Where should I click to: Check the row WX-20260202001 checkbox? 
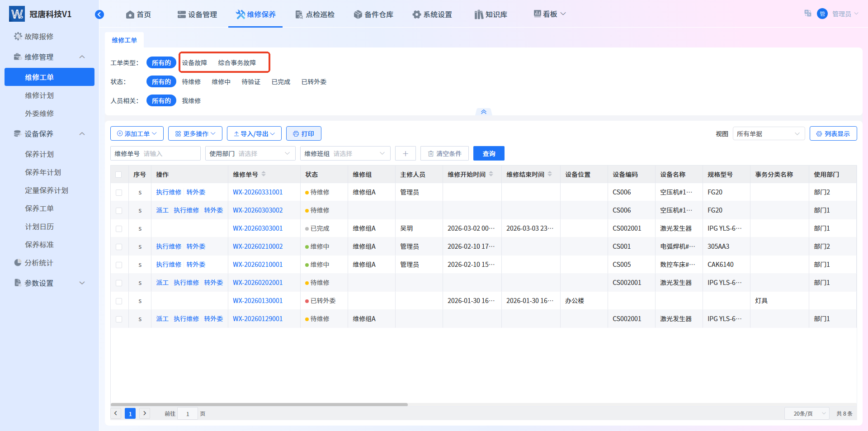click(119, 283)
